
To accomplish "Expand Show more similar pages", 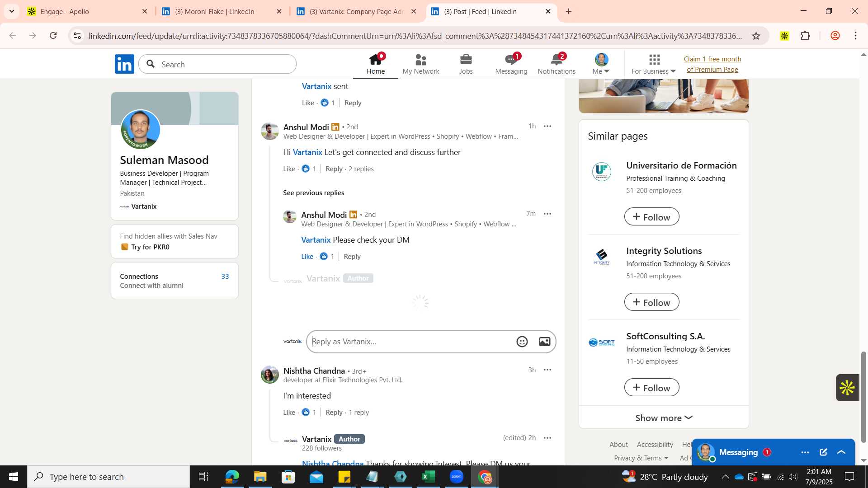I will click(664, 418).
